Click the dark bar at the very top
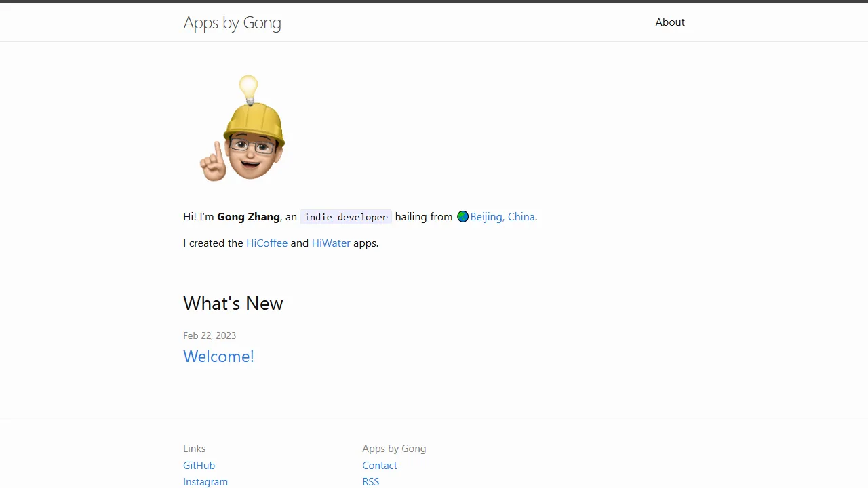The image size is (868, 488). (x=434, y=1)
